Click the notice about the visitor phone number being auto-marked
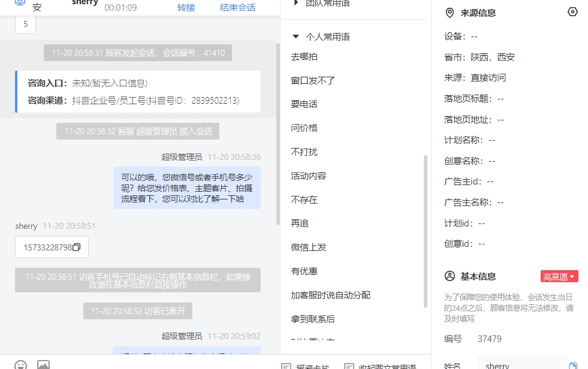588x369 pixels. (x=138, y=280)
